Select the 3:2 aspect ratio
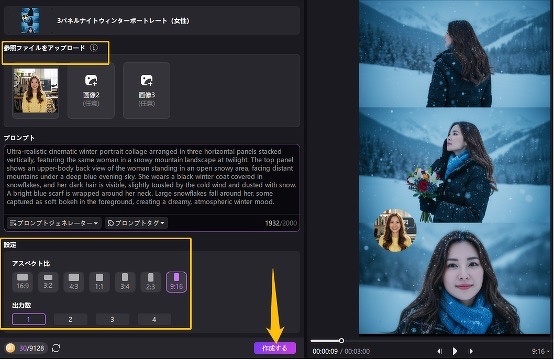Screen dimensions: 554x360 pyautogui.click(x=48, y=282)
